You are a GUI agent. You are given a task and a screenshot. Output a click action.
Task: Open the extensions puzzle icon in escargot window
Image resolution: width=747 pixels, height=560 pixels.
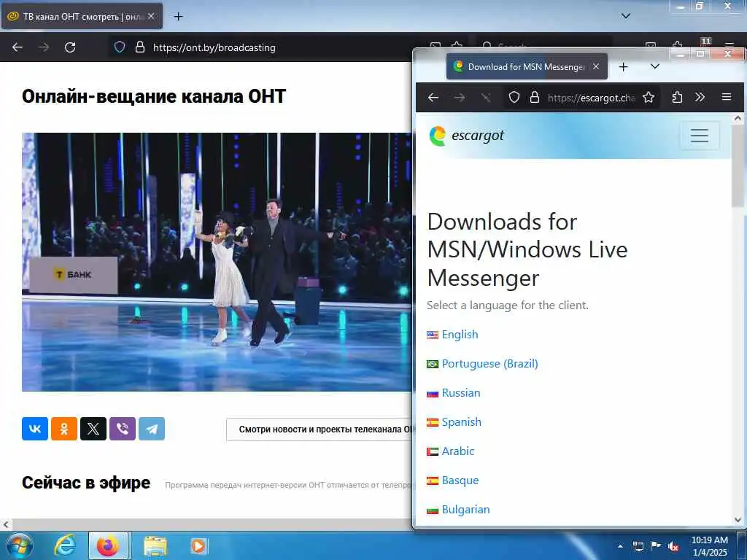click(x=677, y=98)
